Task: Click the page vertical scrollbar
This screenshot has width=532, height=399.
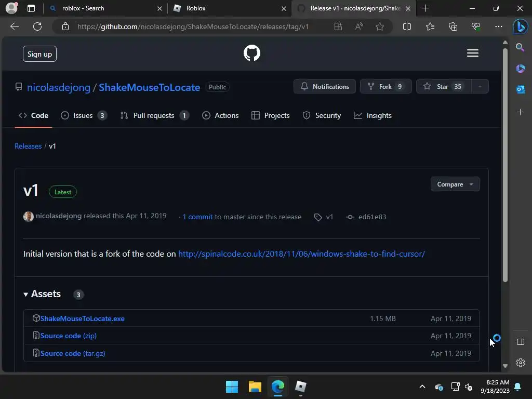Action: [x=505, y=165]
